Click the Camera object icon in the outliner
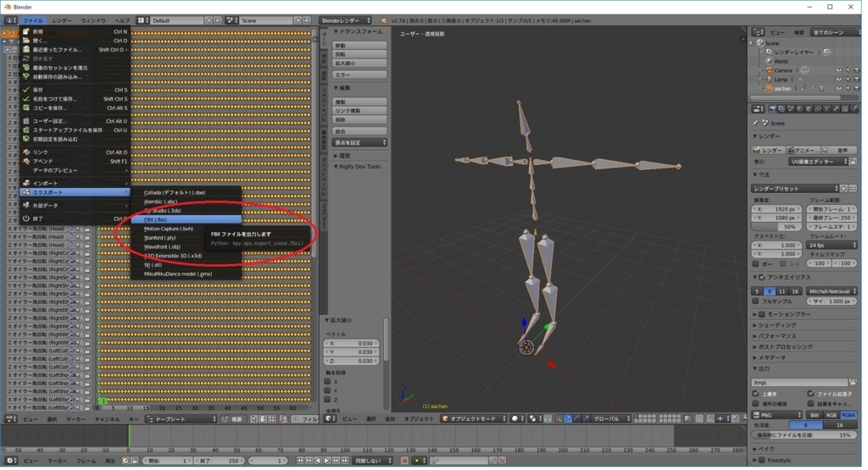The height and width of the screenshot is (470, 868). coord(770,70)
